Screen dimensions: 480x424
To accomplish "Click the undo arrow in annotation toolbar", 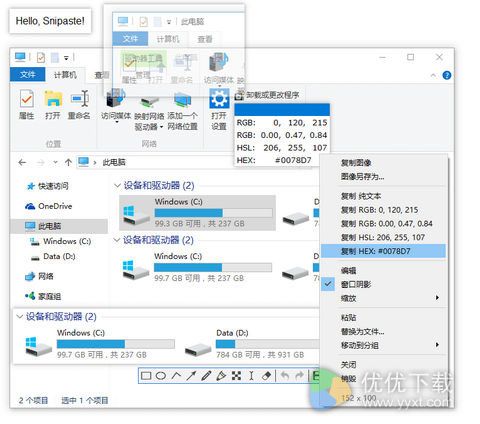I will [x=285, y=376].
